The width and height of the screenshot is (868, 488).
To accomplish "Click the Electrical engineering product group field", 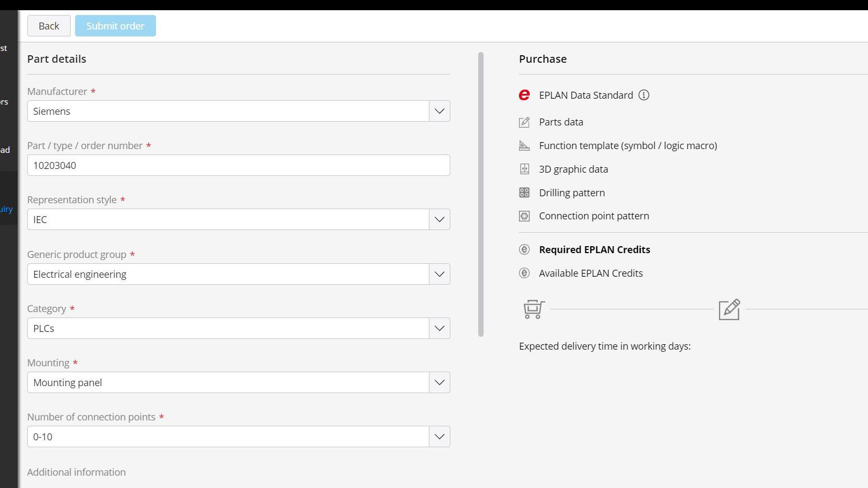I will click(x=228, y=274).
